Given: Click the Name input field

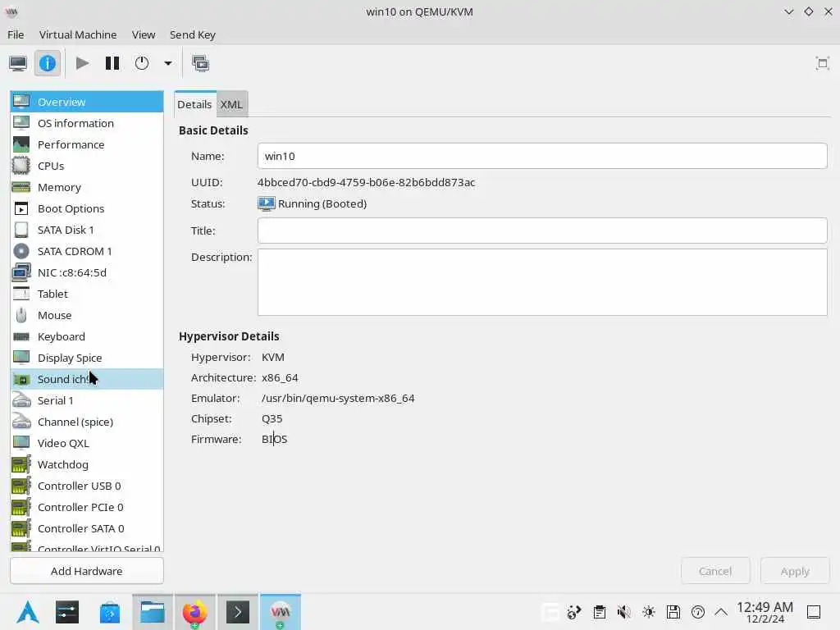Looking at the screenshot, I should [x=542, y=156].
